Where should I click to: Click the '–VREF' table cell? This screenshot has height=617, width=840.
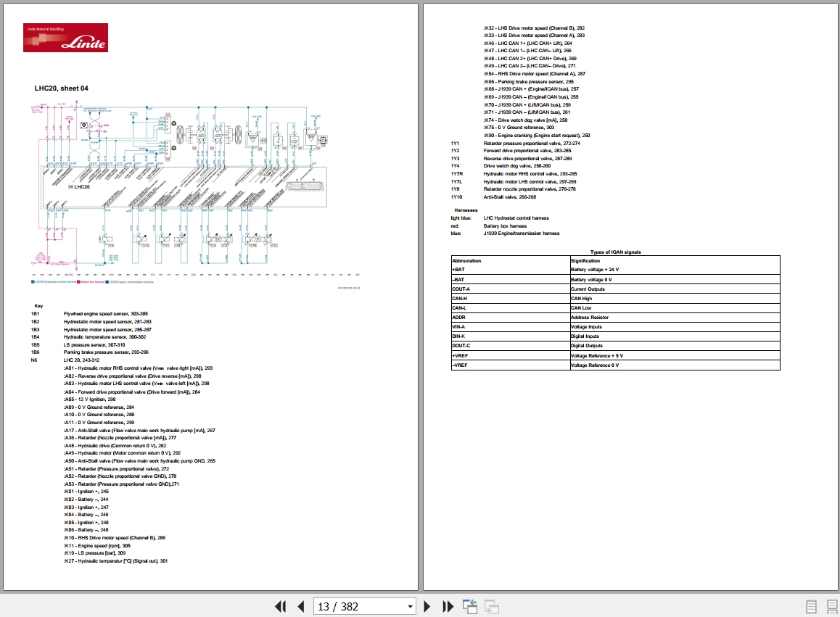click(x=511, y=365)
